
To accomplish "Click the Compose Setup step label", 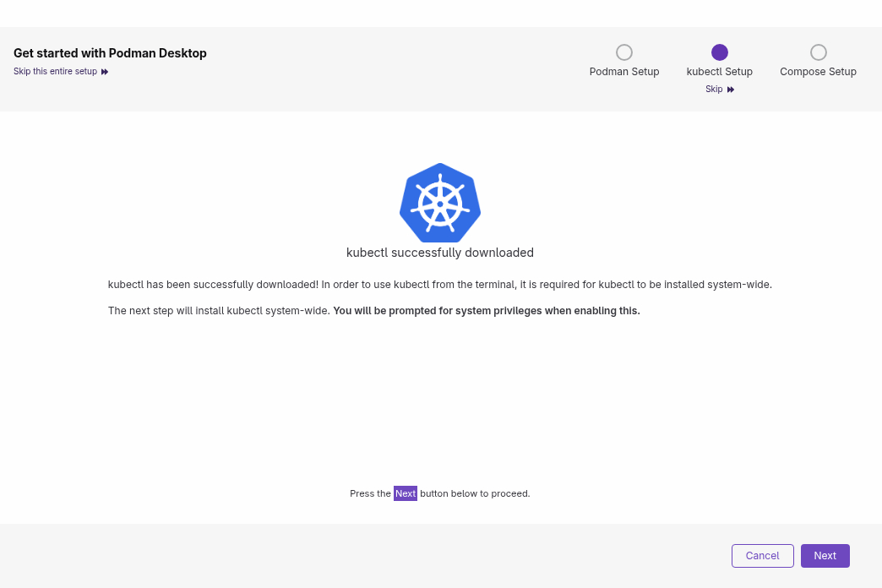I will click(x=818, y=72).
